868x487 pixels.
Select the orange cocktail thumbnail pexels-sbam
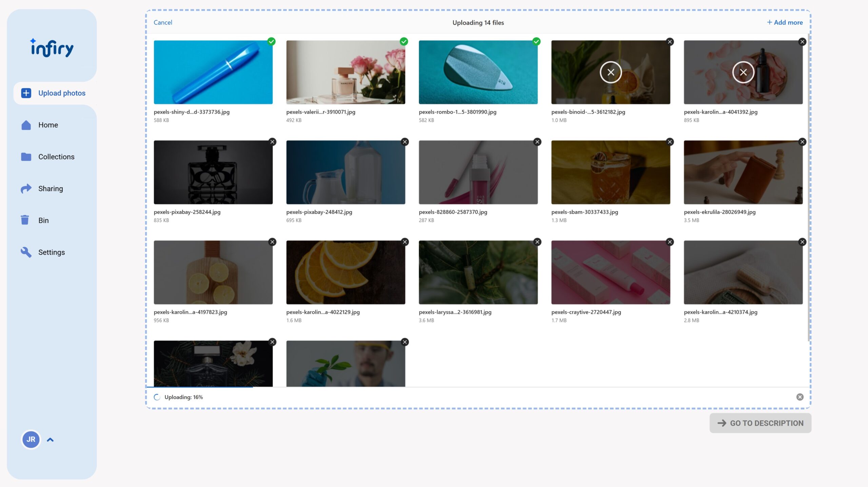611,172
